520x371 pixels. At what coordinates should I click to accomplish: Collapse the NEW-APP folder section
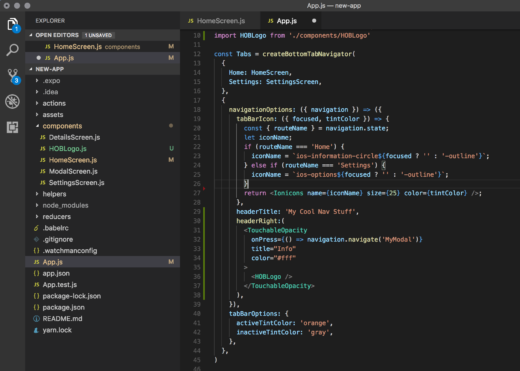[31, 69]
